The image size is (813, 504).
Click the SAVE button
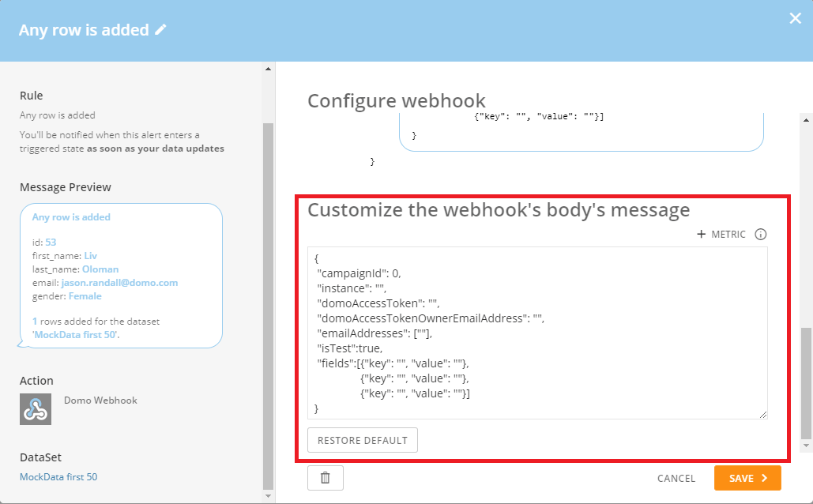(747, 478)
